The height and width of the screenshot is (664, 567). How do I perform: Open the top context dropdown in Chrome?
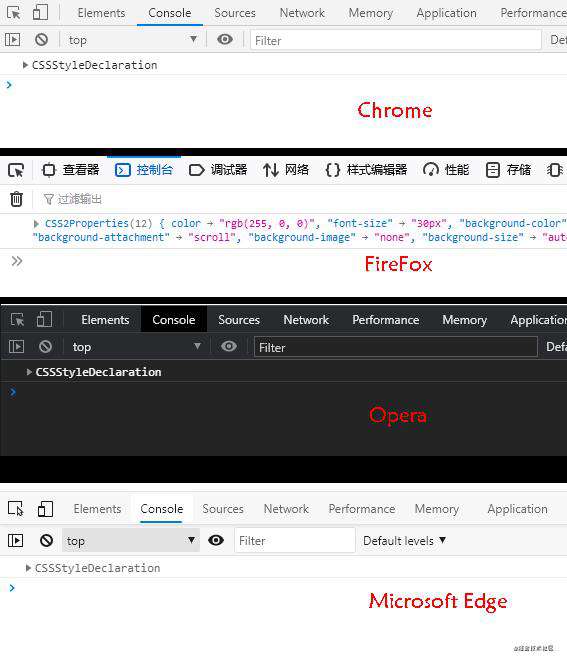tap(132, 40)
